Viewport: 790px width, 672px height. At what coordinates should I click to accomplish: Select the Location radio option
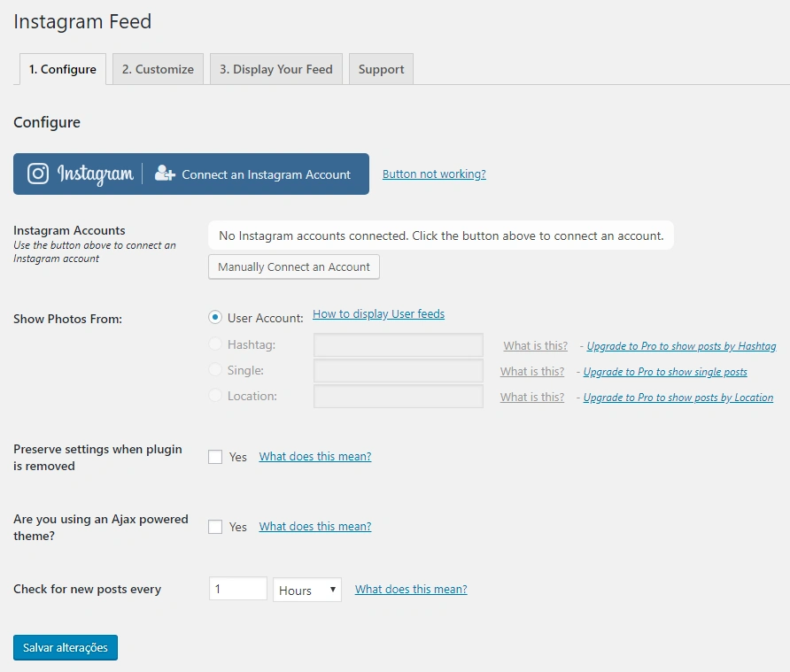[x=215, y=396]
